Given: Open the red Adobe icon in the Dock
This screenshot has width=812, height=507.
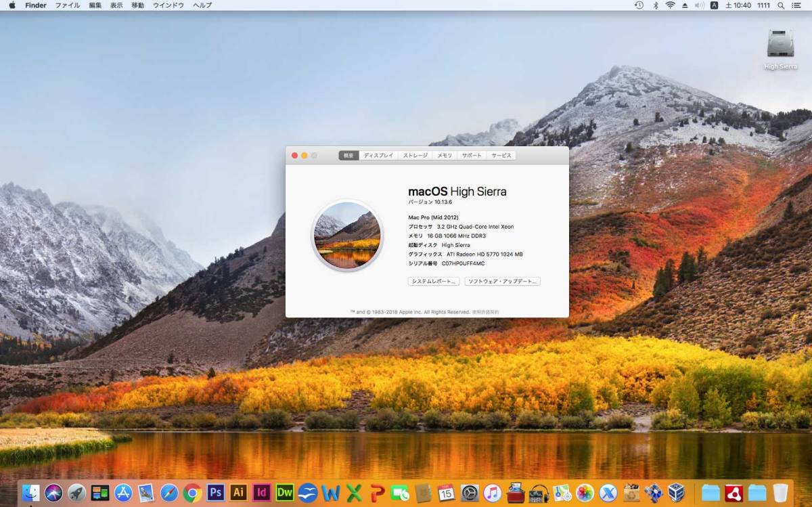Looking at the screenshot, I should 734,493.
